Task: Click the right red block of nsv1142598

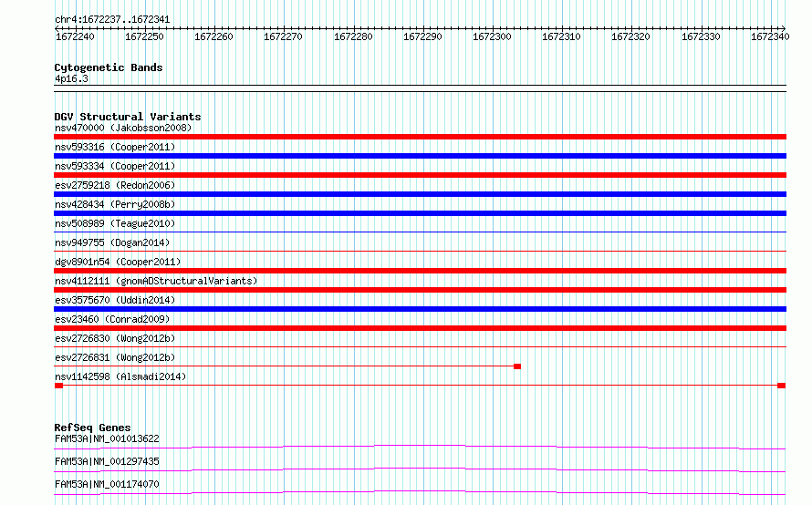Action: (x=782, y=386)
